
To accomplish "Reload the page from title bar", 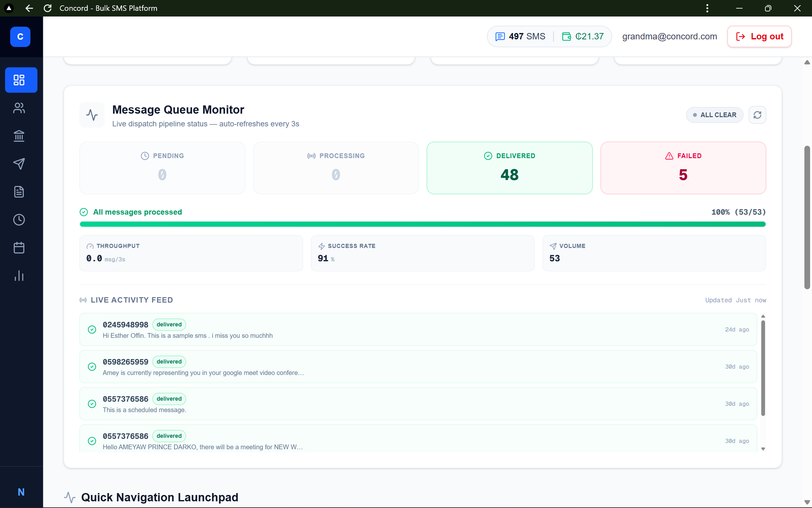I will [48, 8].
